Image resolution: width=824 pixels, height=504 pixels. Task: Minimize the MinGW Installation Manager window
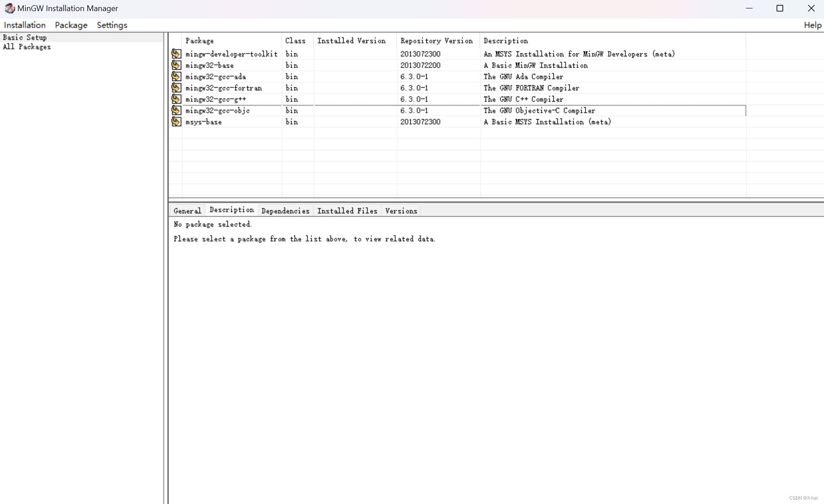tap(749, 8)
